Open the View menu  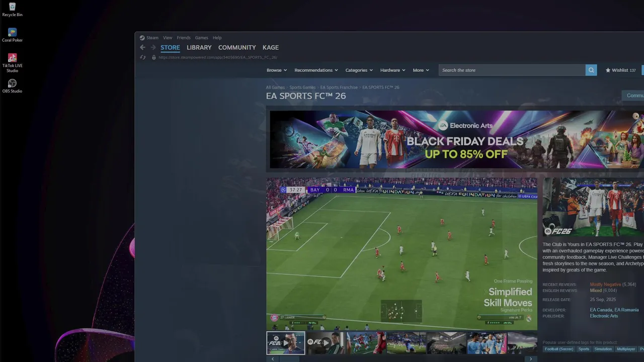(168, 38)
